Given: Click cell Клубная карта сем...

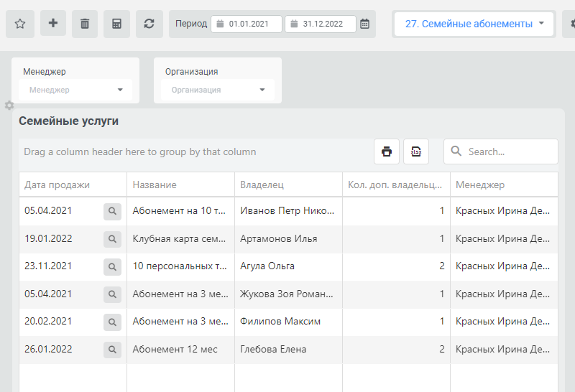Looking at the screenshot, I should pos(181,239).
